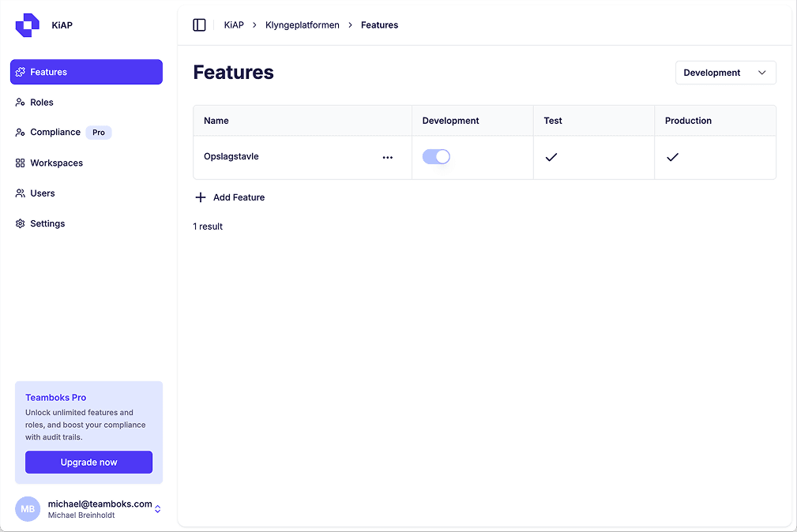Screen dimensions: 797x532
Task: Click the KiAP breadcrumb link
Action: tap(234, 25)
